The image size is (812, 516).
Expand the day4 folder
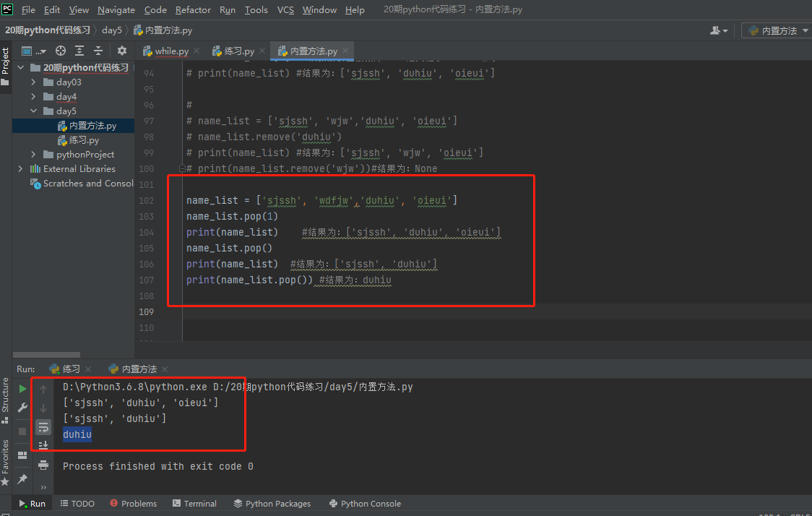[x=34, y=96]
